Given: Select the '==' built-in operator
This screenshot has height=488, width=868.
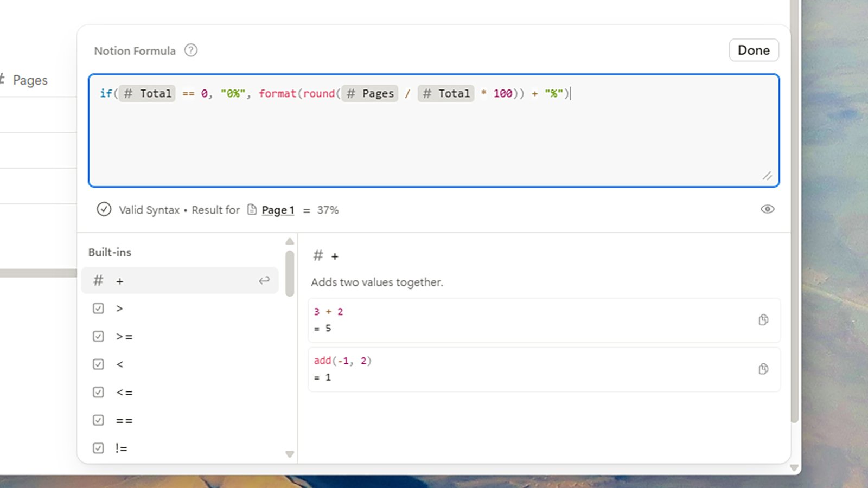Looking at the screenshot, I should (x=180, y=420).
